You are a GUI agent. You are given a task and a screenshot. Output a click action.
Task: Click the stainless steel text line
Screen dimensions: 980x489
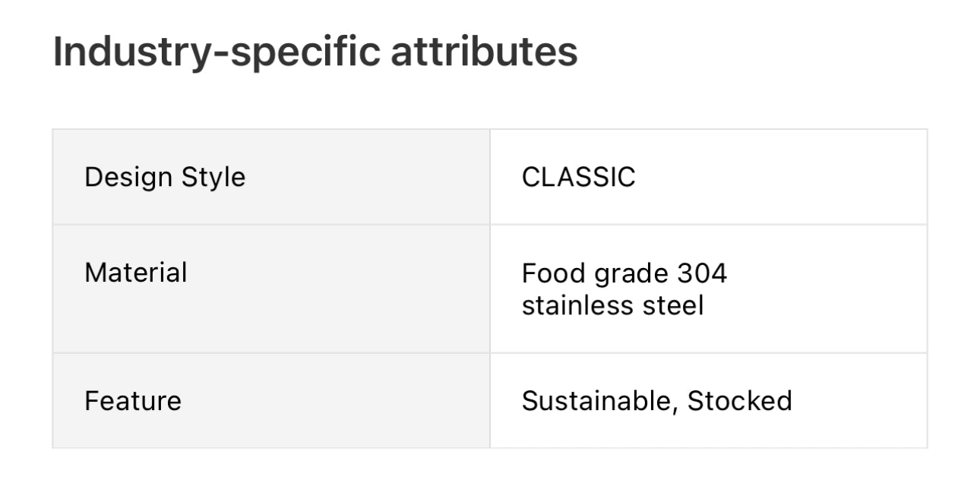[x=612, y=305]
